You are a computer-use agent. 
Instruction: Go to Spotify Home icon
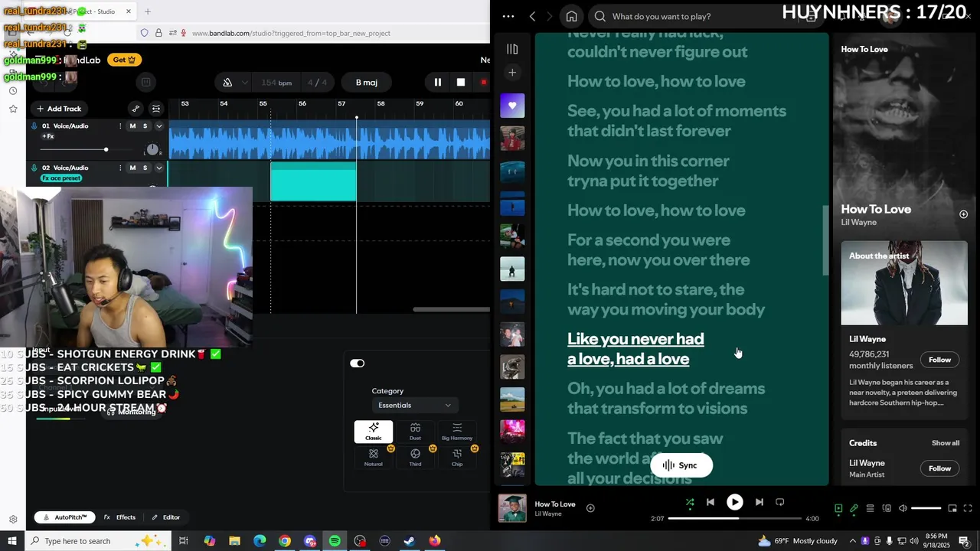571,16
